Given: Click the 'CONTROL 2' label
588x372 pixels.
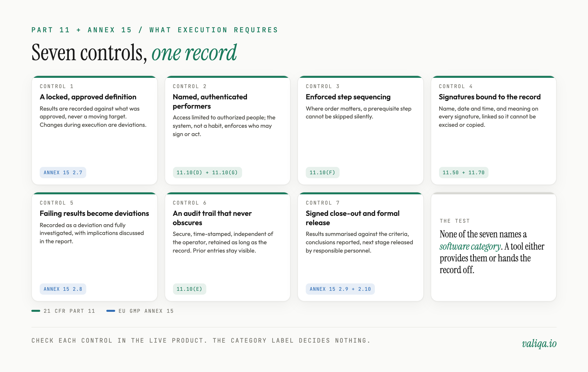Looking at the screenshot, I should click(190, 86).
